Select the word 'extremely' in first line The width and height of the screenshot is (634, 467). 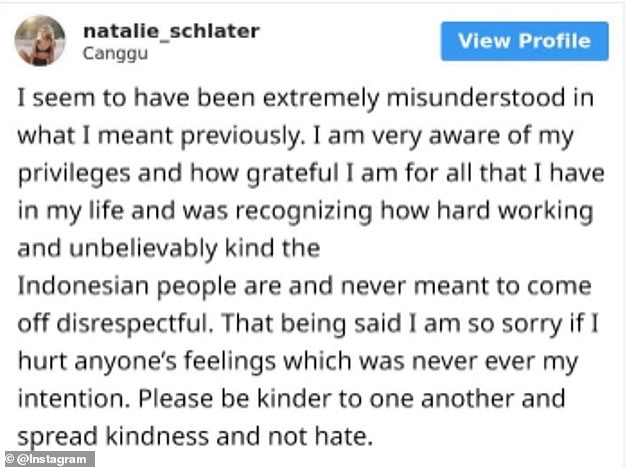pyautogui.click(x=321, y=99)
